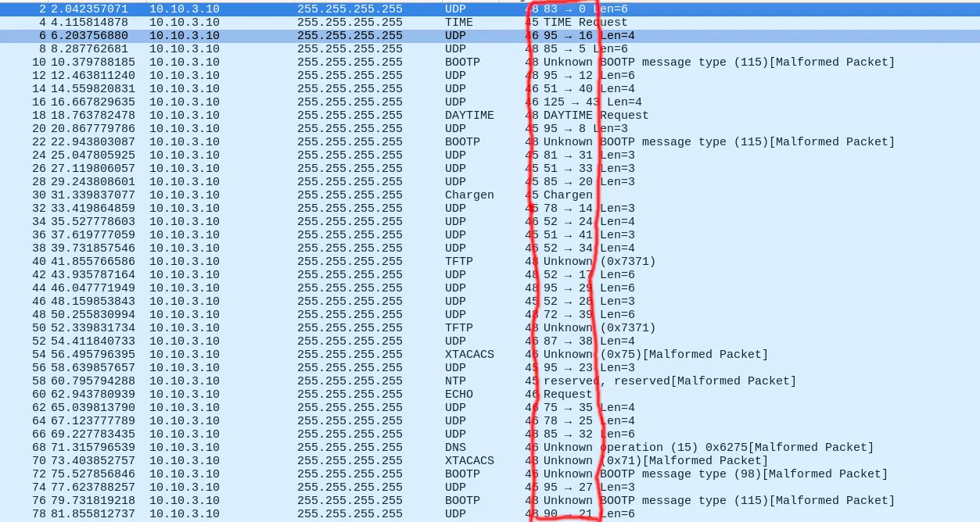Select the Chargen packet number 30
Screen dimensions: 980x522
[313, 195]
